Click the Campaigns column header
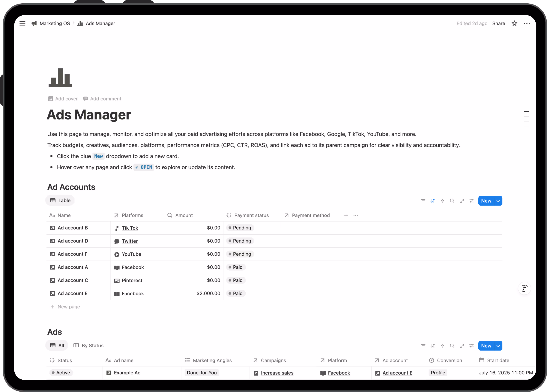The height and width of the screenshot is (392, 547). click(269, 360)
